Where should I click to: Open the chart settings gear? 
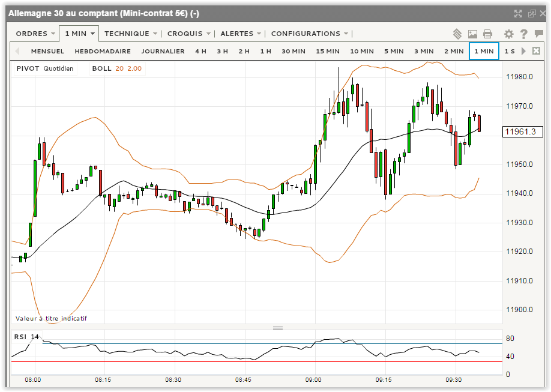508,34
